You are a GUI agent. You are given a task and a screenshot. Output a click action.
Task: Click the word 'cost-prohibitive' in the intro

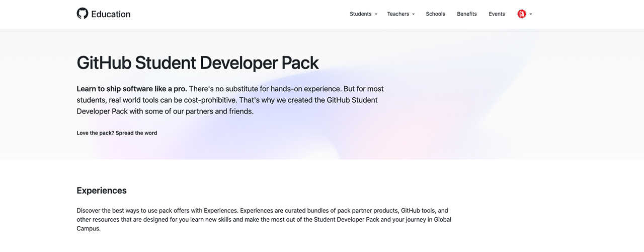tap(210, 100)
